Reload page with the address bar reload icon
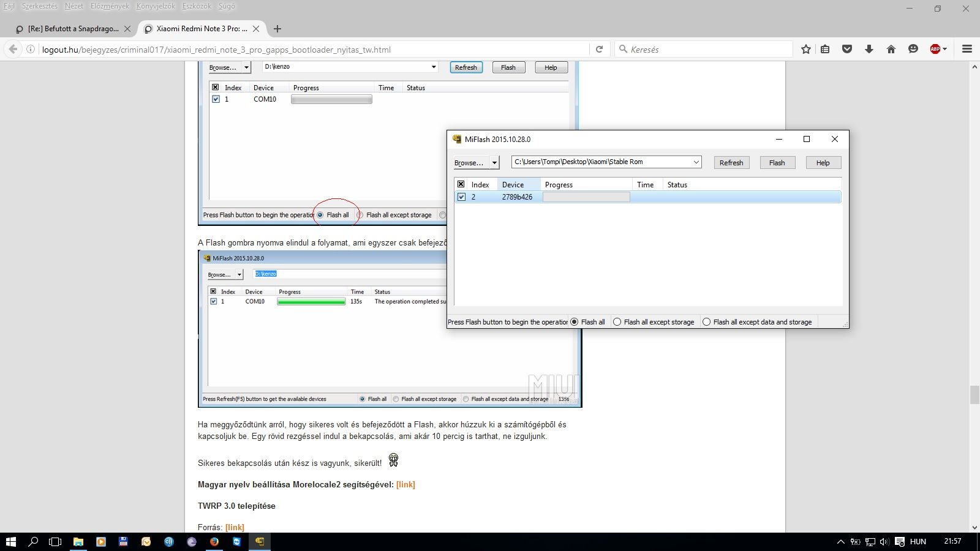Image resolution: width=980 pixels, height=551 pixels. pyautogui.click(x=600, y=50)
